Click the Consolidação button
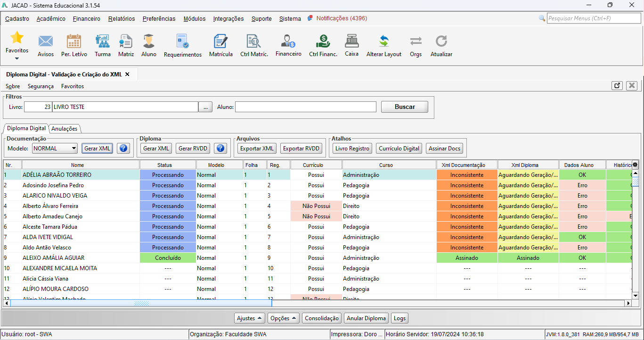 point(322,318)
